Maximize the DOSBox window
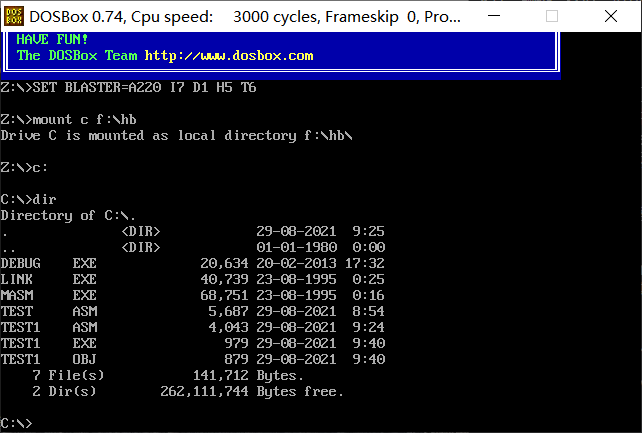The width and height of the screenshot is (642, 433). (552, 16)
